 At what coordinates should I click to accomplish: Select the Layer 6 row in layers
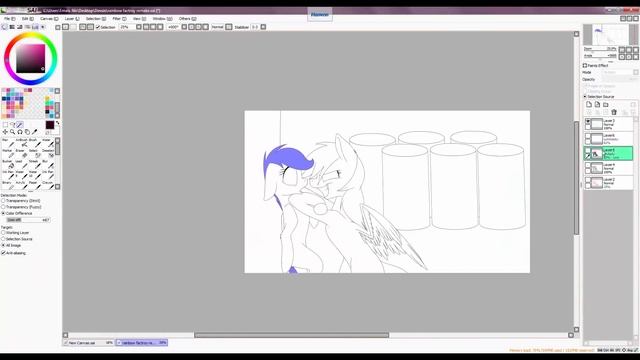[x=609, y=139]
